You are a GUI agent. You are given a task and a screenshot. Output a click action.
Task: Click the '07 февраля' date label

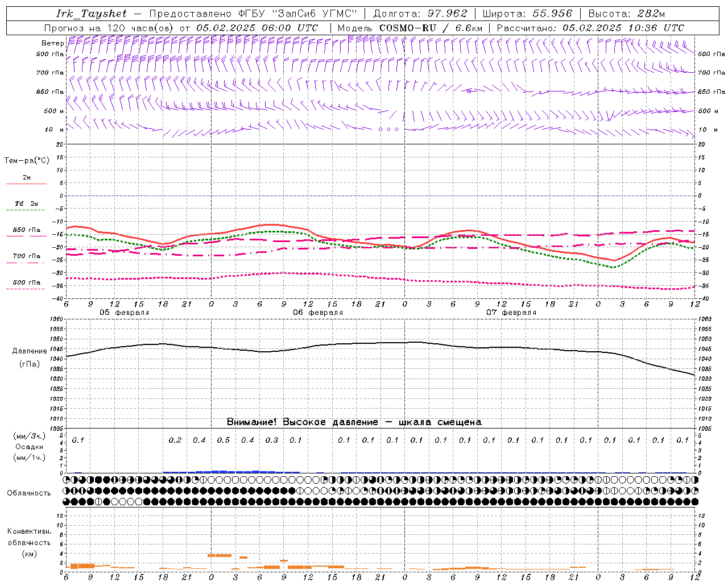pos(511,313)
